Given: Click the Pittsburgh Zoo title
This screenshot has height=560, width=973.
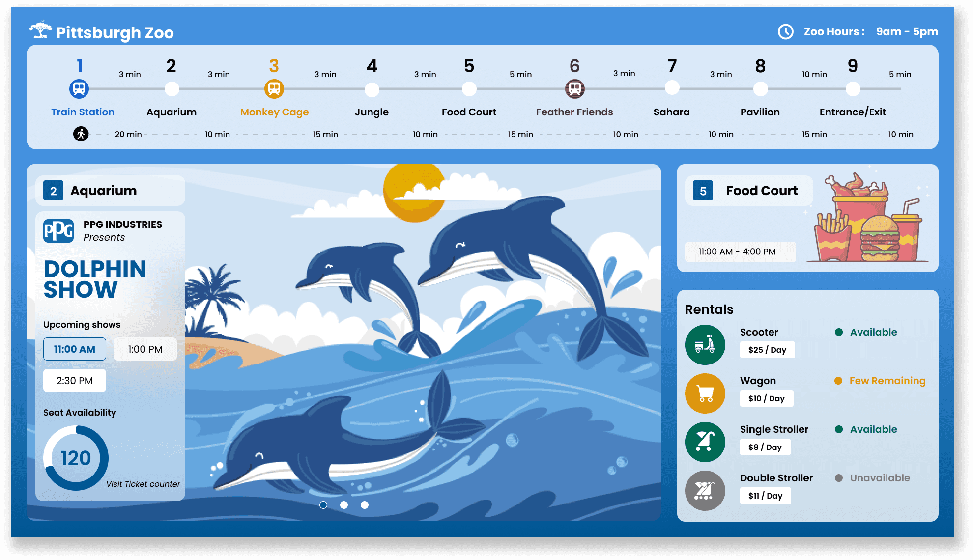Looking at the screenshot, I should pos(115,33).
